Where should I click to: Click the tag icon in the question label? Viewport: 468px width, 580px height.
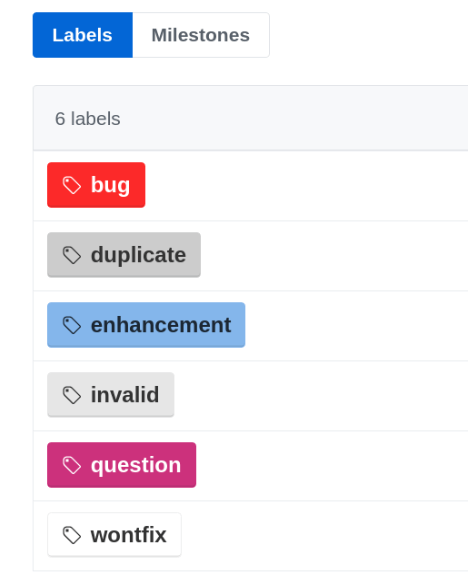click(71, 465)
